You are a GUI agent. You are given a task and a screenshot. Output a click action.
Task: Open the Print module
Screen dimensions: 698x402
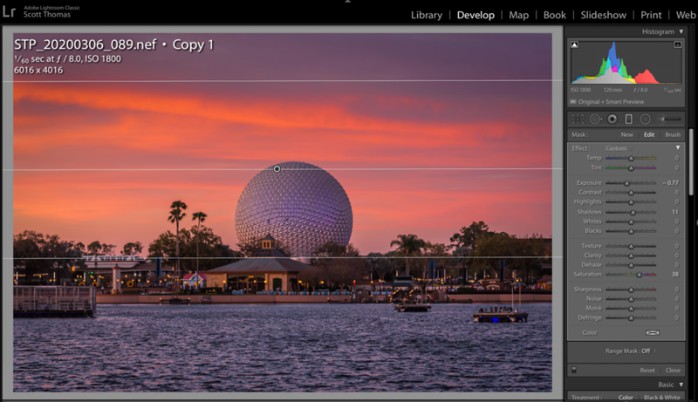point(651,15)
